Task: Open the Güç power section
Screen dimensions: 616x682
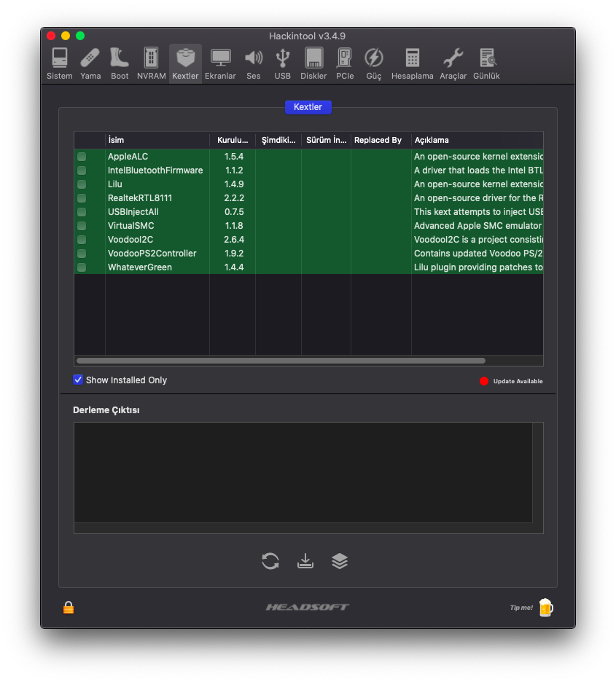Action: (374, 63)
